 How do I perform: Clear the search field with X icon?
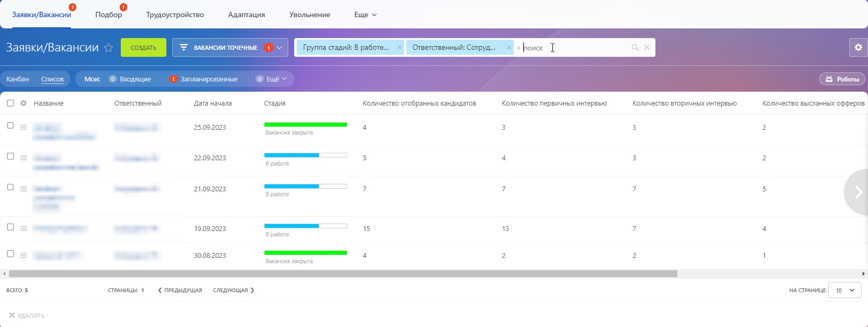[647, 48]
